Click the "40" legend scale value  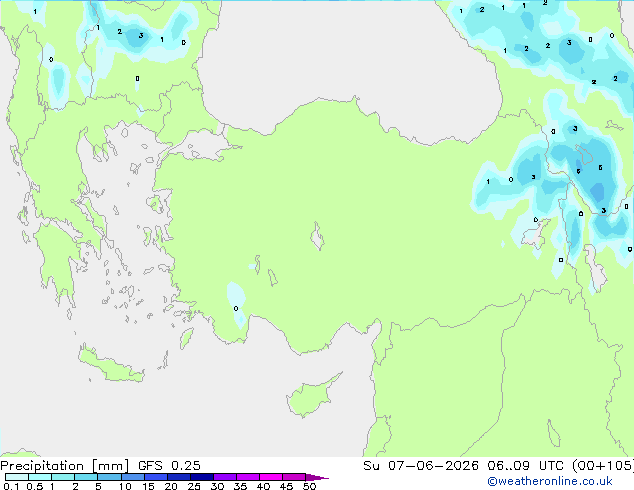tap(263, 486)
